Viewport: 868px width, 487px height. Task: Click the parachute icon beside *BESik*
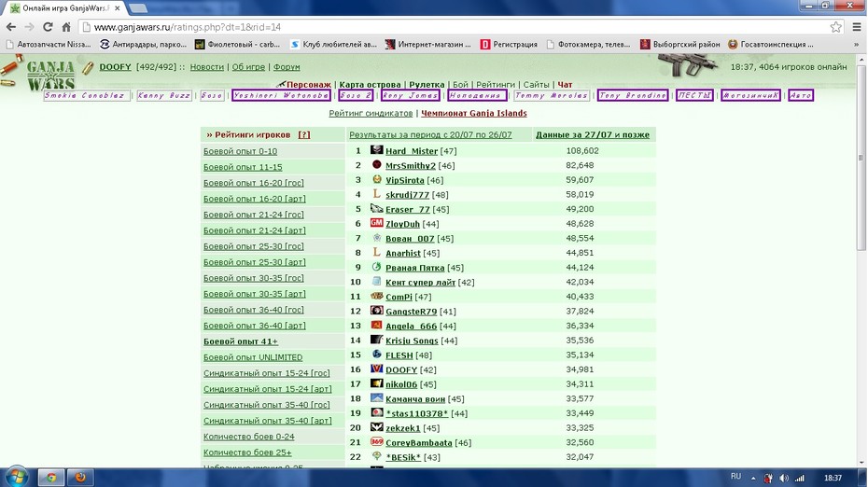click(376, 456)
